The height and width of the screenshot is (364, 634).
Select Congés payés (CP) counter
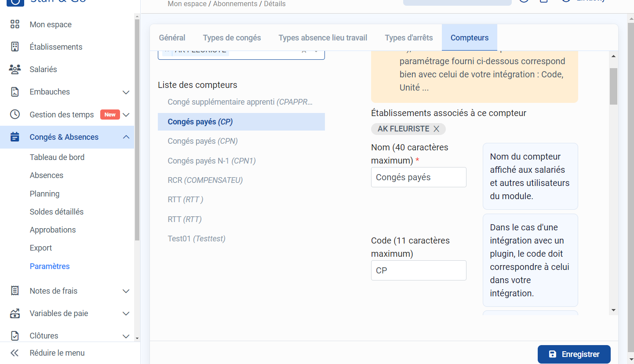pyautogui.click(x=241, y=122)
